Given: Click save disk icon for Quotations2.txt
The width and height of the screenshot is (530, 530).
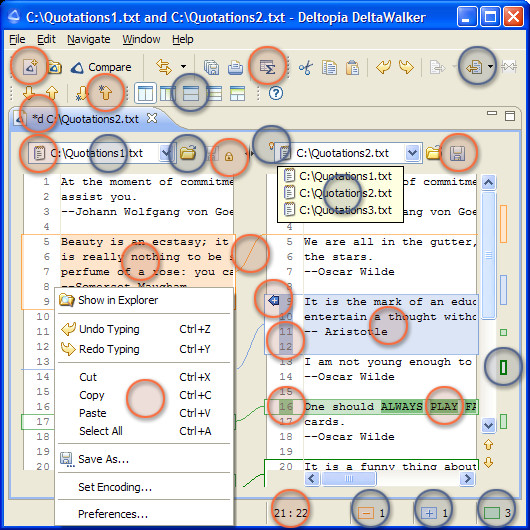Looking at the screenshot, I should point(457,153).
